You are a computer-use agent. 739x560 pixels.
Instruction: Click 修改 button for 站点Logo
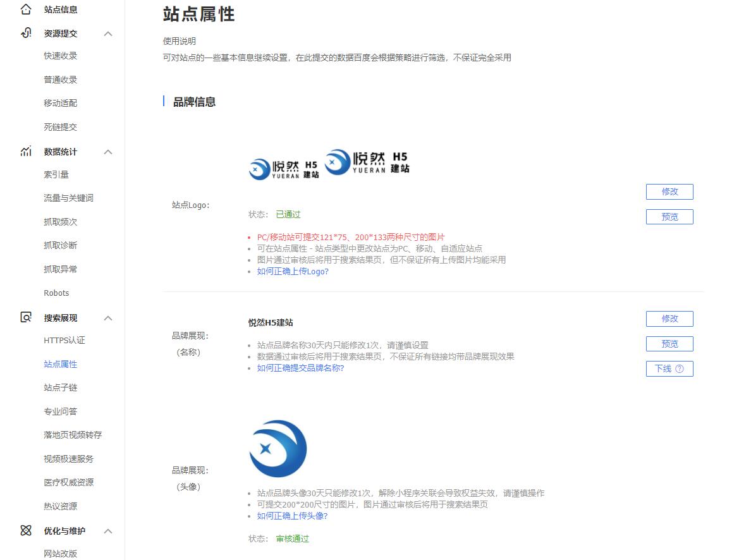point(669,192)
